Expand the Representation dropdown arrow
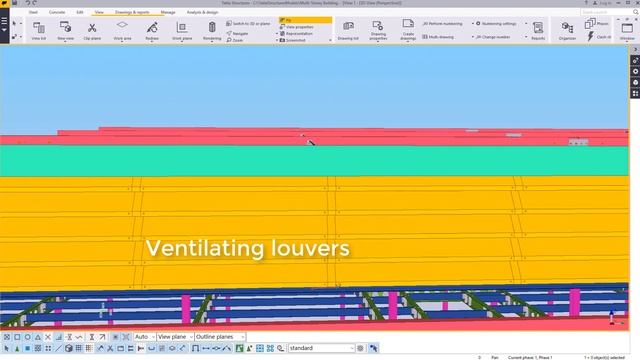Screen dimensions: 640x360 pyautogui.click(x=277, y=33)
